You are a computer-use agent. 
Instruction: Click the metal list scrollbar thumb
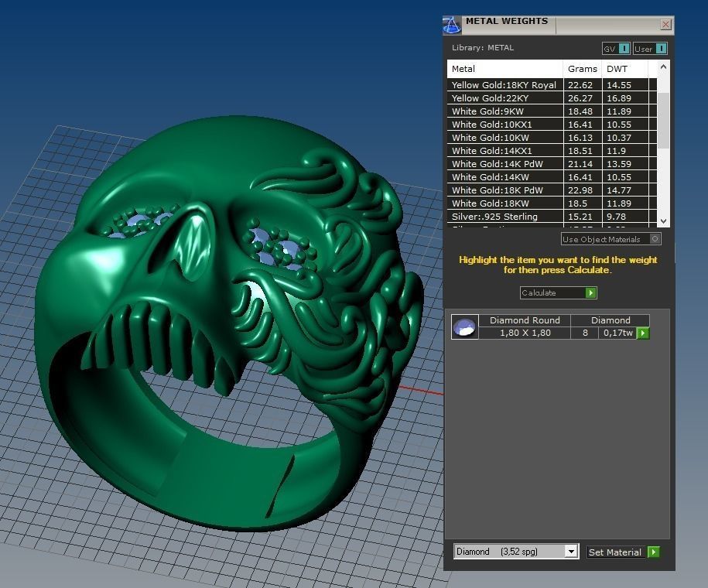(x=663, y=121)
